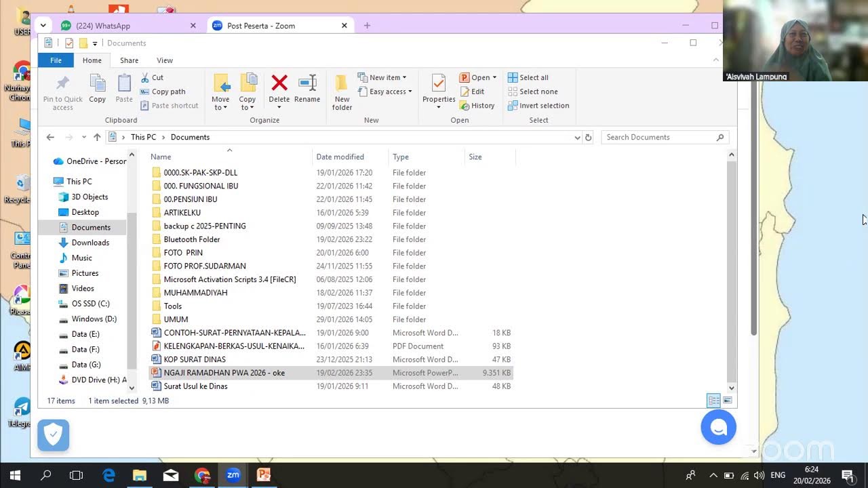
Task: Show file History
Action: tap(477, 106)
